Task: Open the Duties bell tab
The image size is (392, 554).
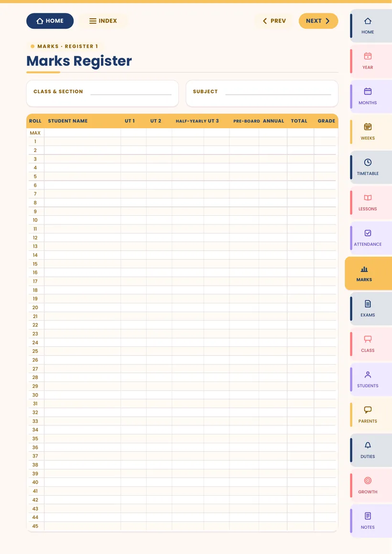Action: coord(371,450)
